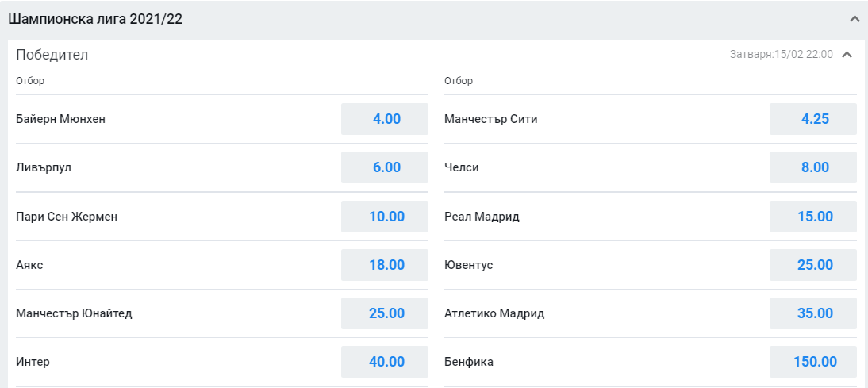Collapse the Победител market chevron
Image resolution: width=868 pixels, height=388 pixels.
coord(847,55)
